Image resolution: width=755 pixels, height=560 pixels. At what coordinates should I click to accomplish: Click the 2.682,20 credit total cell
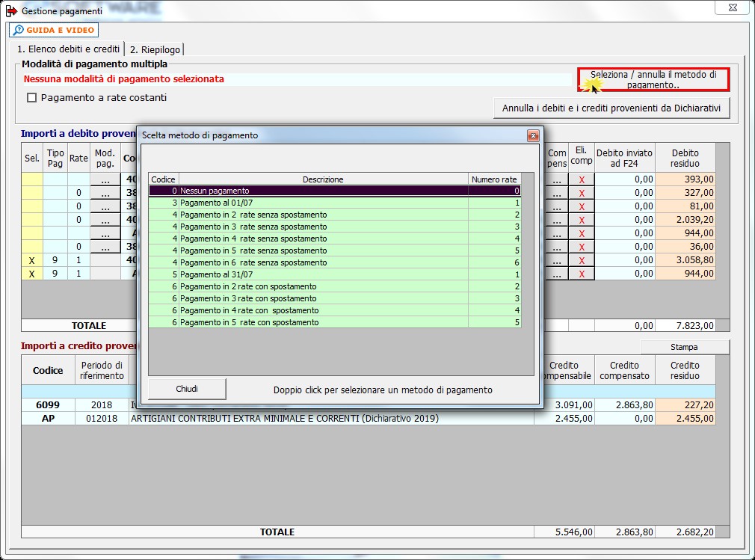685,532
